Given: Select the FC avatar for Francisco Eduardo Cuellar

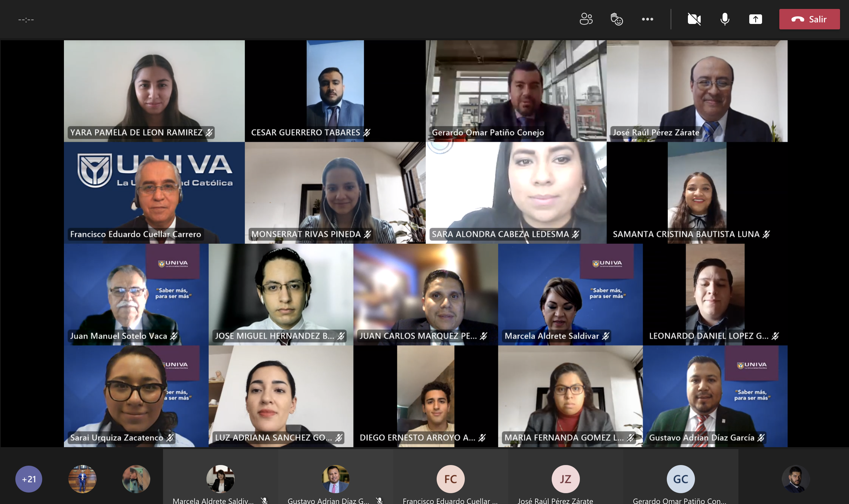Looking at the screenshot, I should [x=450, y=479].
